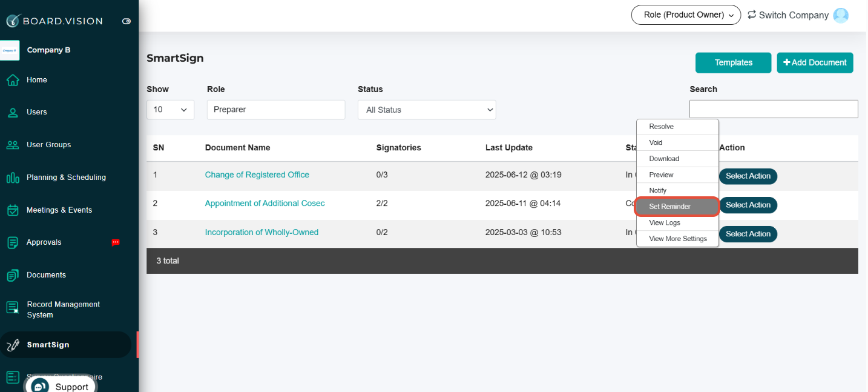Select Action for Change of Registered Office
This screenshot has height=392, width=868.
point(748,176)
